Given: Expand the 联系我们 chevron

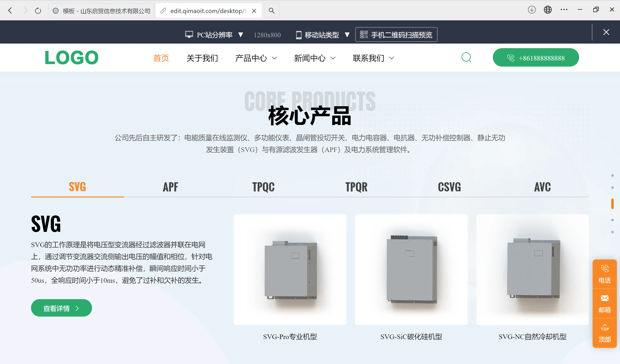Looking at the screenshot, I should coord(392,58).
